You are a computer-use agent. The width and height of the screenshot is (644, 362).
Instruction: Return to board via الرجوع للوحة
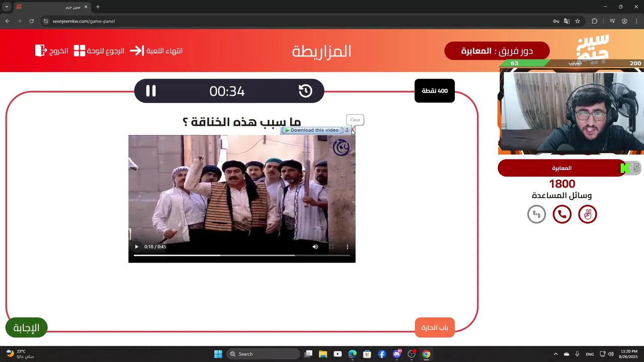coord(99,51)
